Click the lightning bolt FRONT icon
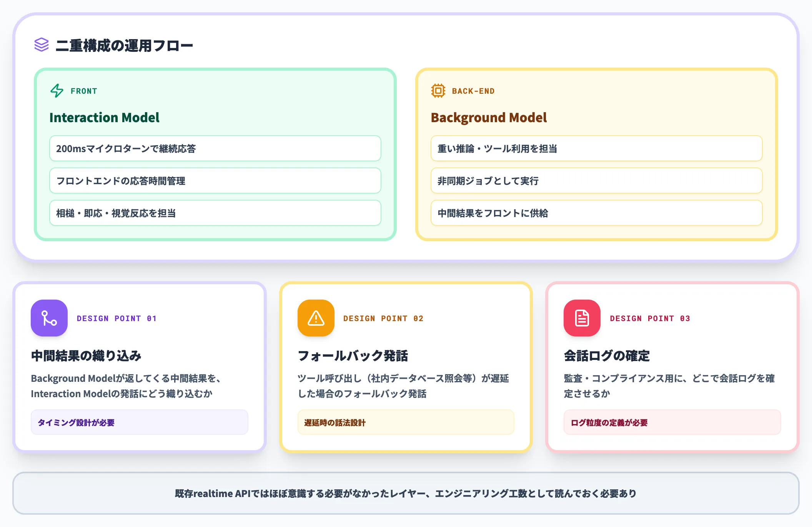The image size is (812, 527). click(57, 91)
